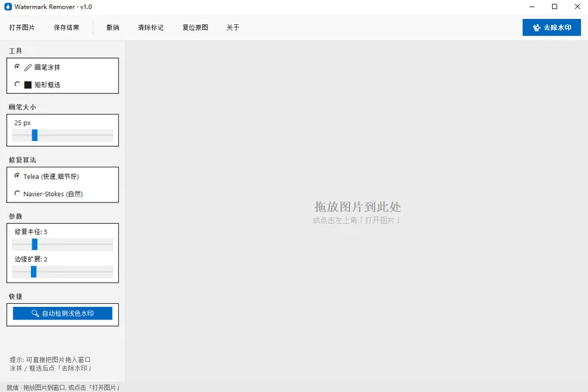This screenshot has width=588, height=392.
Task: Click the 拖放图片到此处 drop area
Action: pyautogui.click(x=357, y=207)
